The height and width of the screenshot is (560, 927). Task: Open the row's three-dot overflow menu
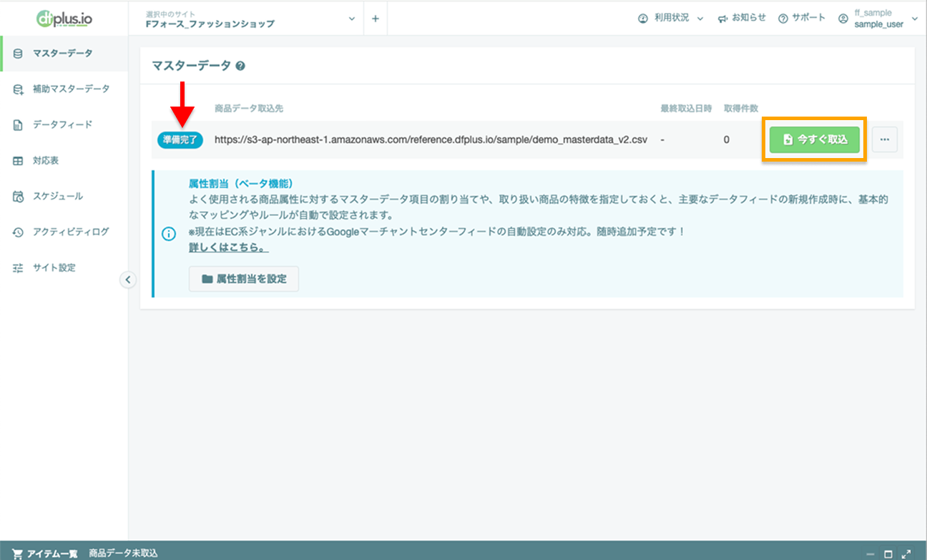(885, 139)
